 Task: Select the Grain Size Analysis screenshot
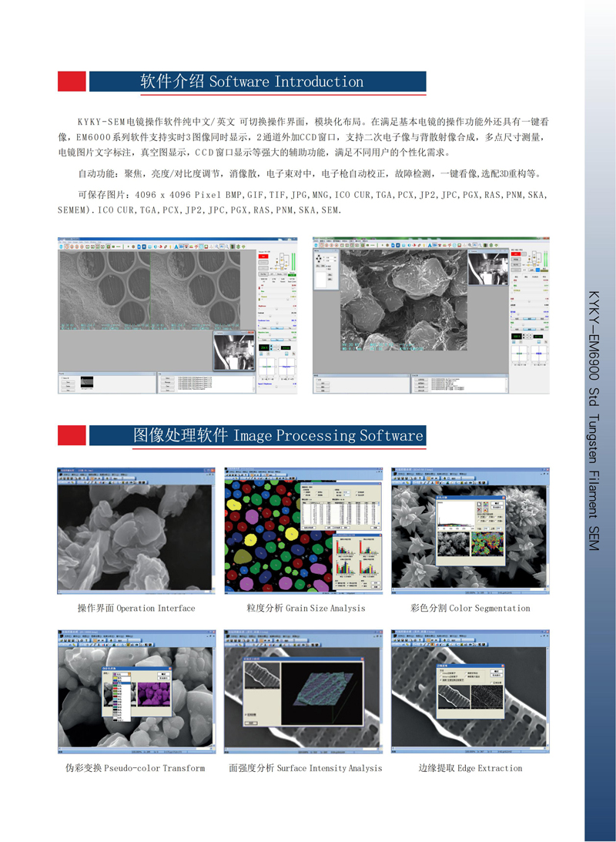click(x=303, y=531)
